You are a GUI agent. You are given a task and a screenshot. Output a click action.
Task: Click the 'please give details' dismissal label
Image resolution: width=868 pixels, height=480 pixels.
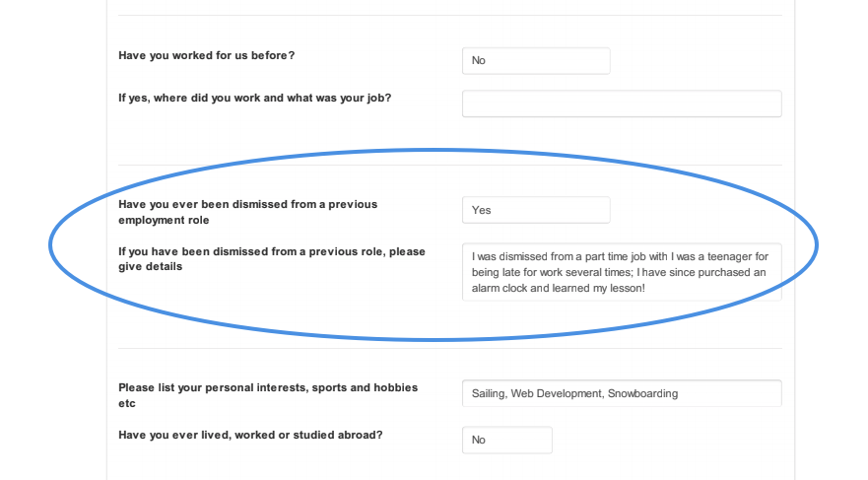pos(272,258)
